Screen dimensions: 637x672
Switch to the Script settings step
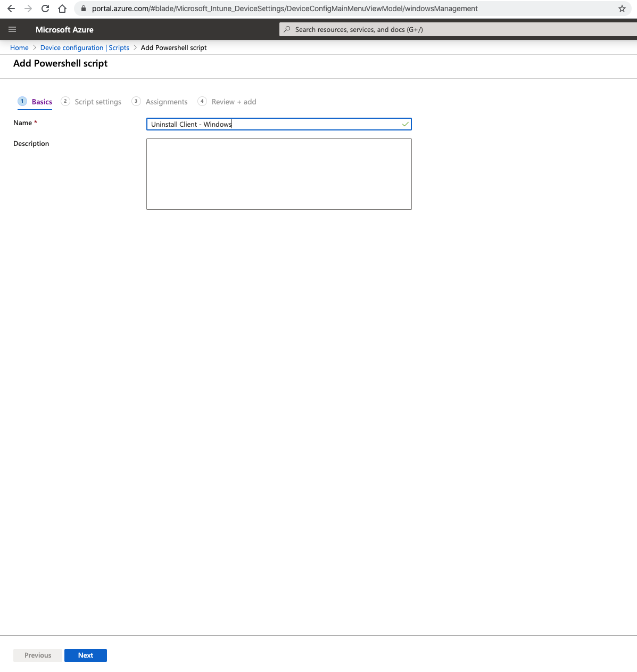click(97, 102)
